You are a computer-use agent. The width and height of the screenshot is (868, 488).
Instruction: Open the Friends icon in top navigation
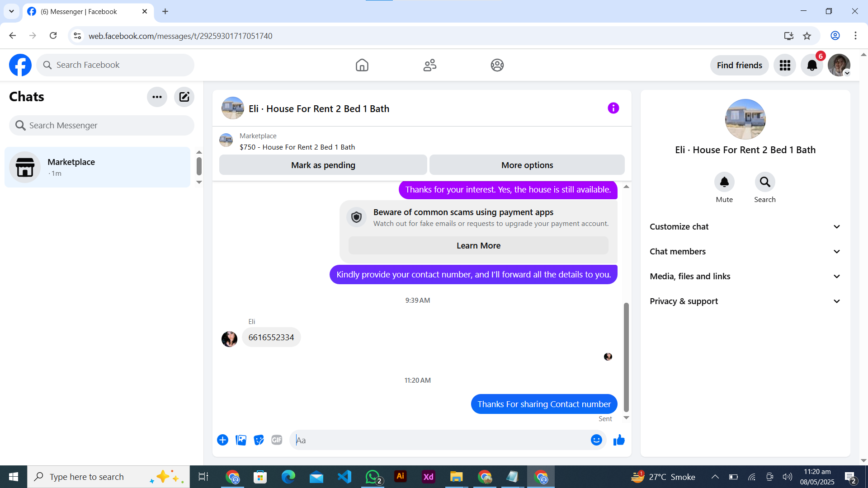coord(430,65)
